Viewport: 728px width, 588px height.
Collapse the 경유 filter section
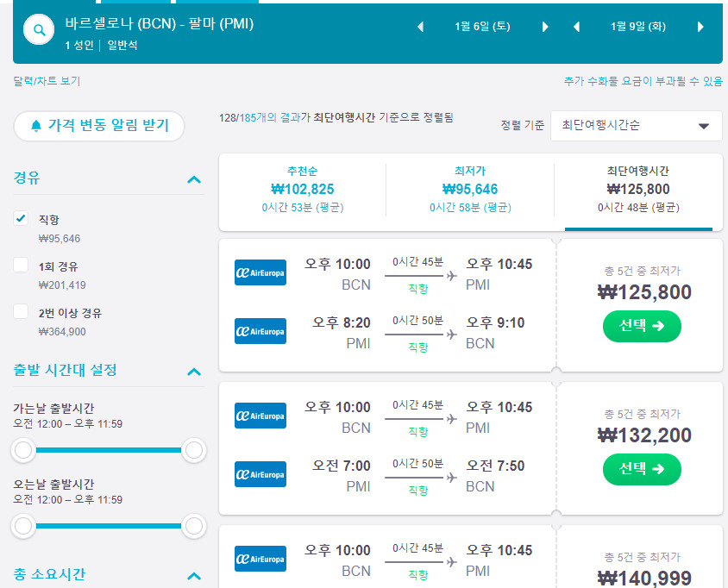pyautogui.click(x=194, y=179)
